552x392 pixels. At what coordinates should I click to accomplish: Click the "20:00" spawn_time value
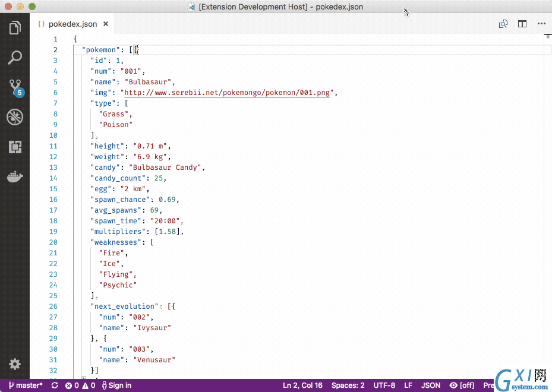(x=165, y=221)
